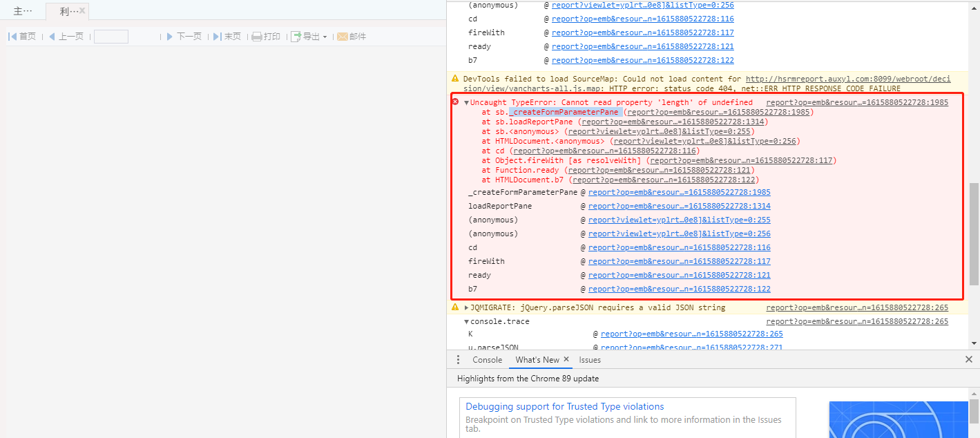Open link in 'at sb.loadReportPane' line

[x=673, y=122]
